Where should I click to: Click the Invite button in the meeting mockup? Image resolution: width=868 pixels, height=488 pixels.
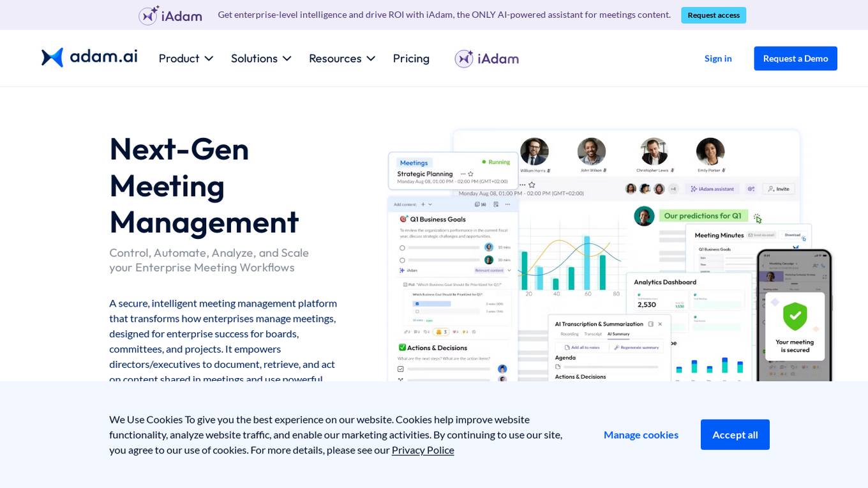[x=779, y=189]
